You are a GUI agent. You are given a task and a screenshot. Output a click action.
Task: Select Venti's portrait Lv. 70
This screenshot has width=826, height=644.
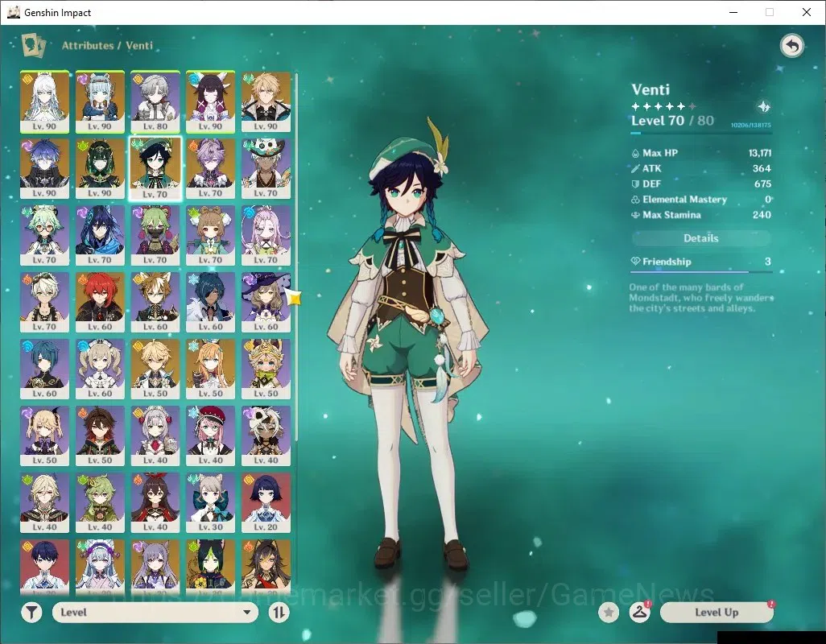coord(155,169)
